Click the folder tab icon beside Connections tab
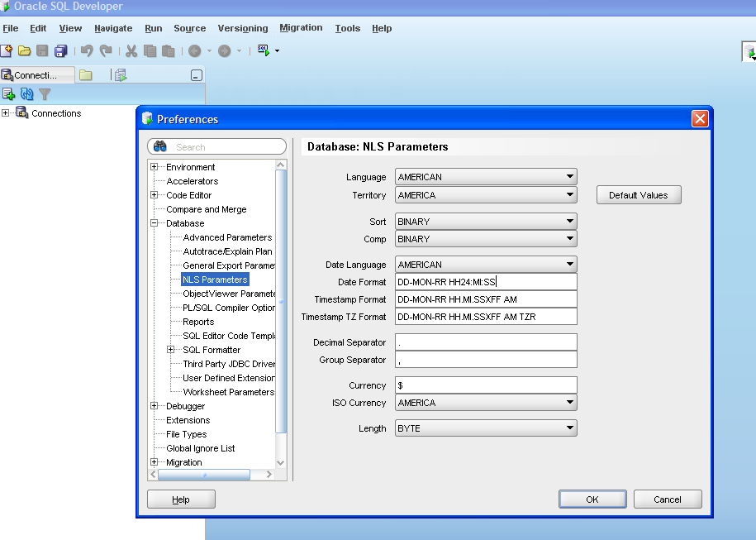756x540 pixels. coord(86,74)
